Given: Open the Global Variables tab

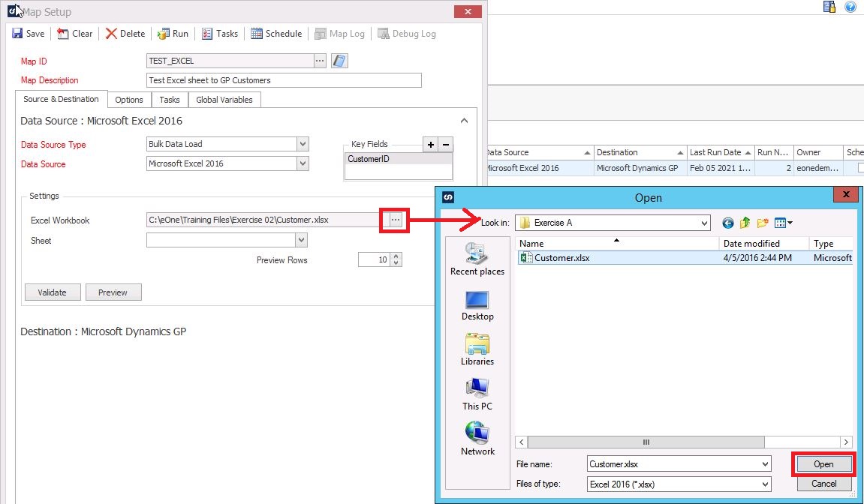Looking at the screenshot, I should coord(224,100).
